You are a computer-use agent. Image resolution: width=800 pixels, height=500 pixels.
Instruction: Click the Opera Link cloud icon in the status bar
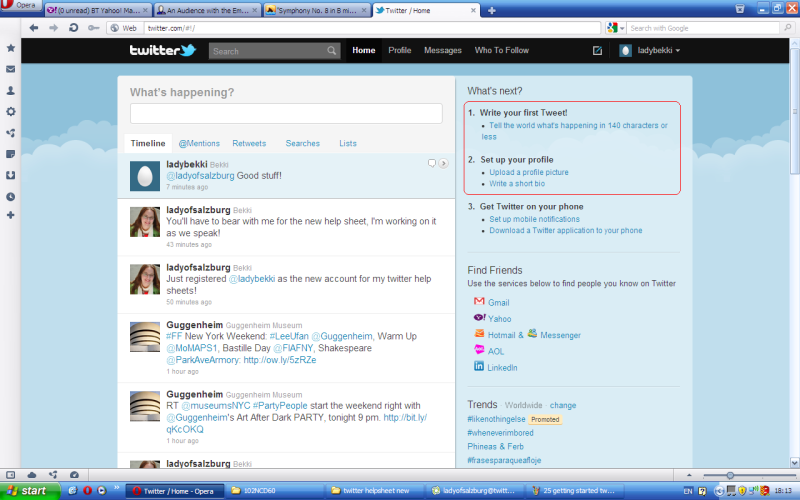(32, 475)
